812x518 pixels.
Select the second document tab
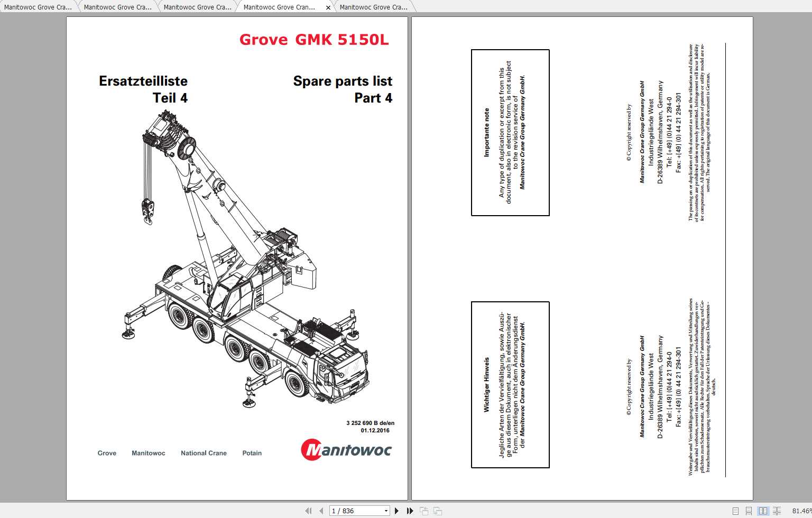click(x=117, y=7)
